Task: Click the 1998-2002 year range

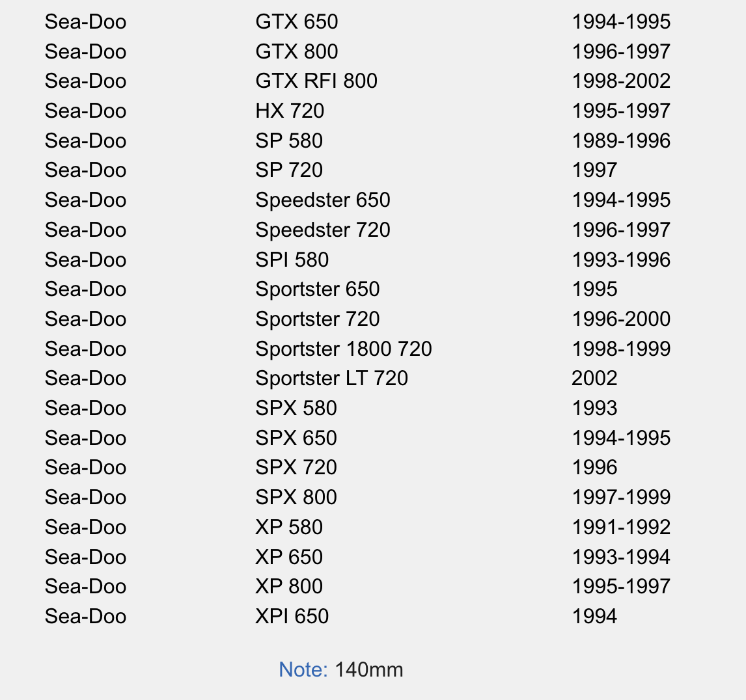Action: (621, 81)
